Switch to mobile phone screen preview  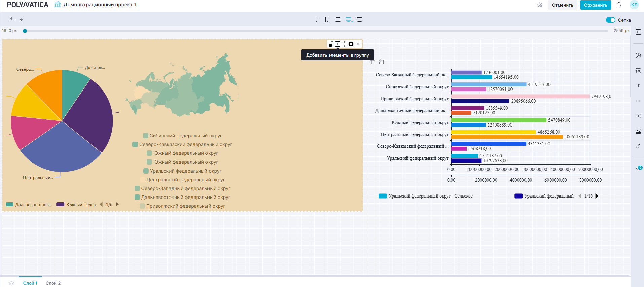coord(316,20)
